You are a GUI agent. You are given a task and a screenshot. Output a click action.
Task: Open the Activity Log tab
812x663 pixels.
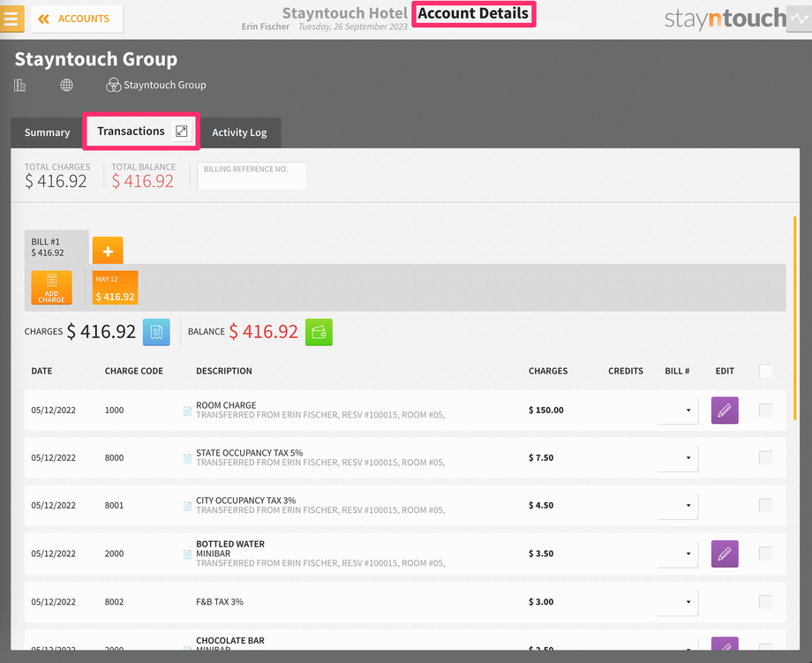tap(239, 132)
